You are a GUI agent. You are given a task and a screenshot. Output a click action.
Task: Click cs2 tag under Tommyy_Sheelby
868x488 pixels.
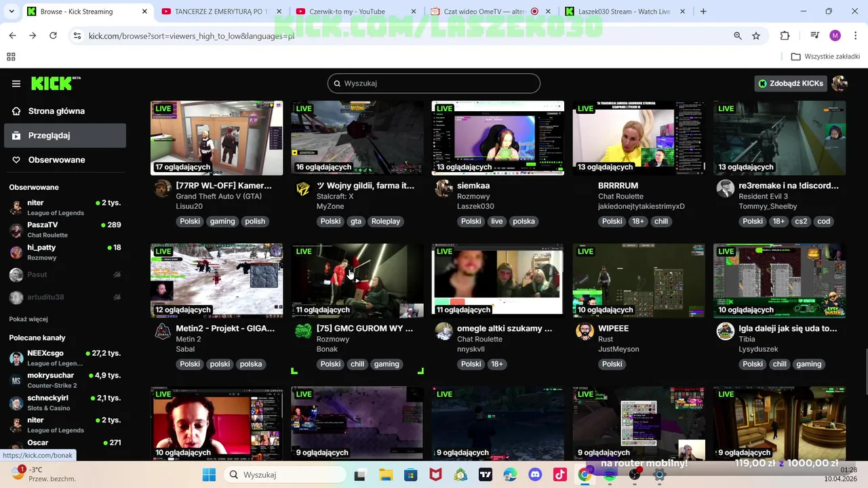pyautogui.click(x=801, y=222)
